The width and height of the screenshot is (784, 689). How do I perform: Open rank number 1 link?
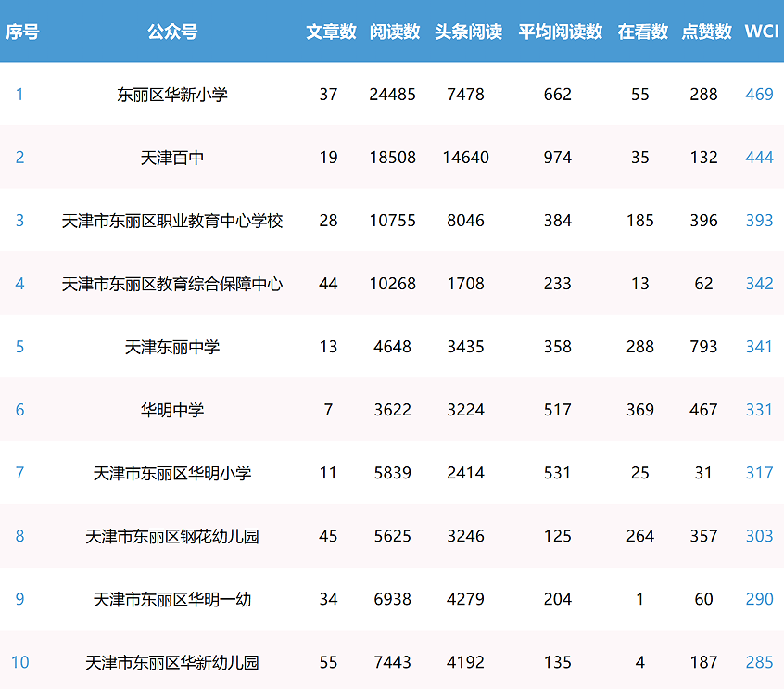(19, 94)
